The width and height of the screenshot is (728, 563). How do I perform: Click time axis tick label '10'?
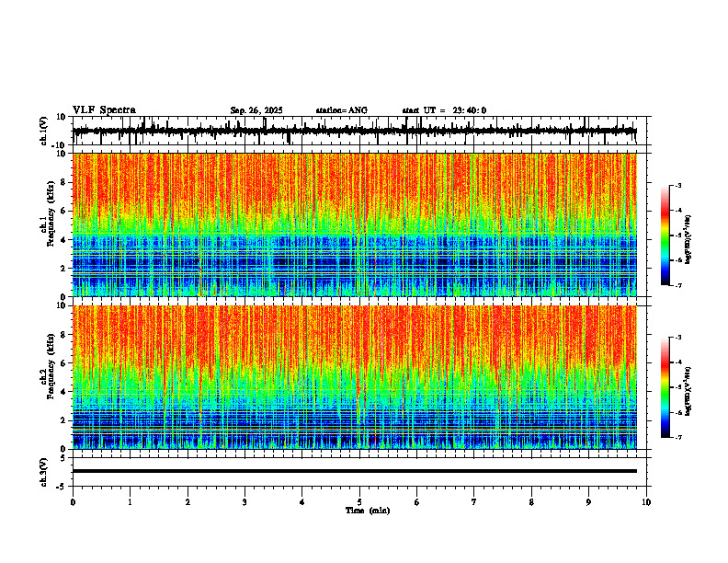click(x=646, y=502)
